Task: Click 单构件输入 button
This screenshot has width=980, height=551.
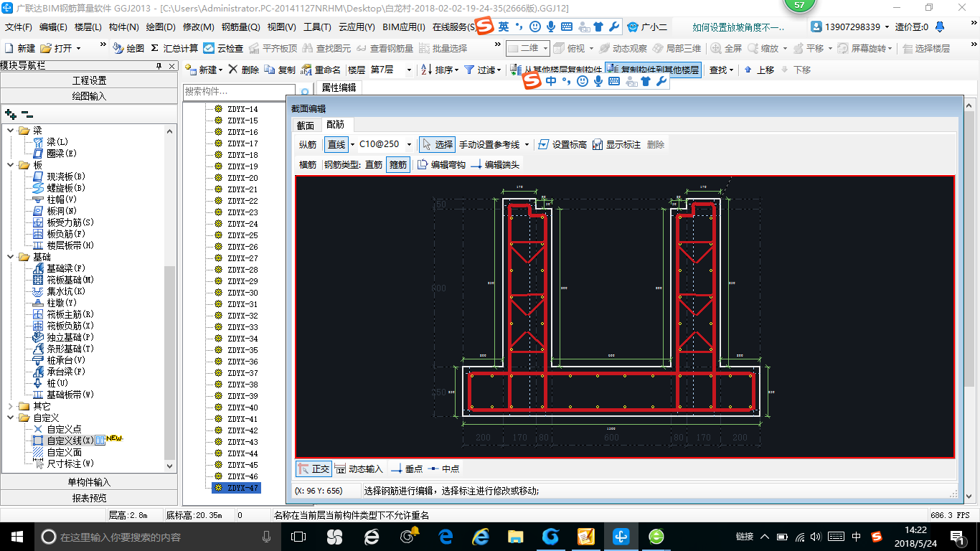Action: [x=89, y=482]
